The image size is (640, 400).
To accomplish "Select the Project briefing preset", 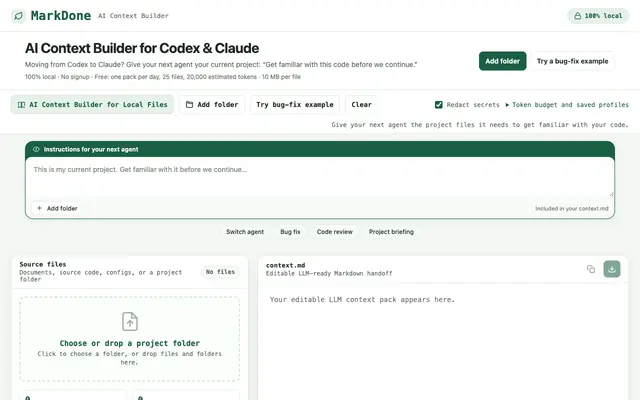I will click(391, 232).
